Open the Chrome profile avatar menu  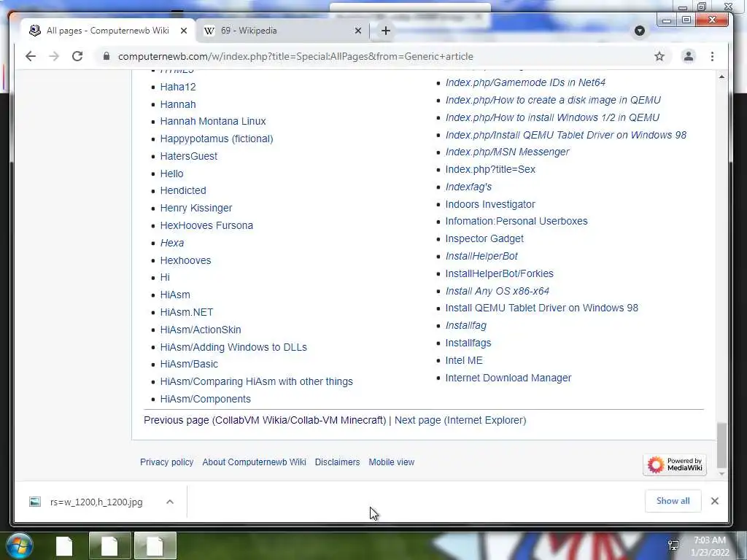tap(689, 56)
